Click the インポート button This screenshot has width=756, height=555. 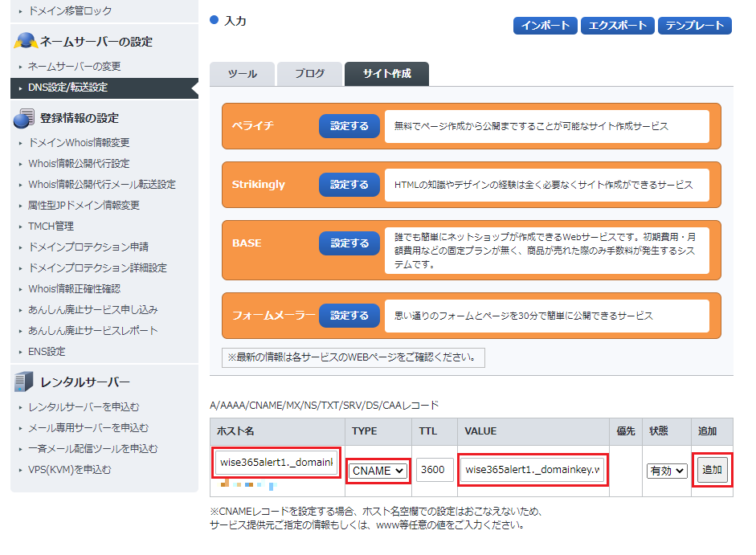click(x=546, y=26)
